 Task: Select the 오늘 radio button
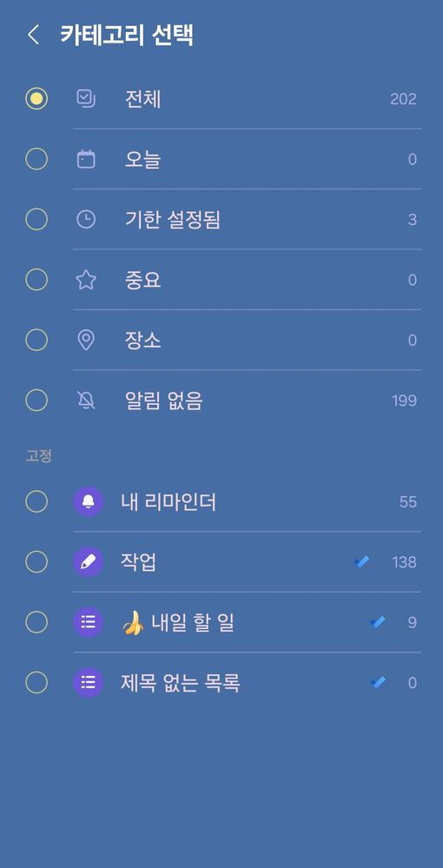(x=36, y=159)
